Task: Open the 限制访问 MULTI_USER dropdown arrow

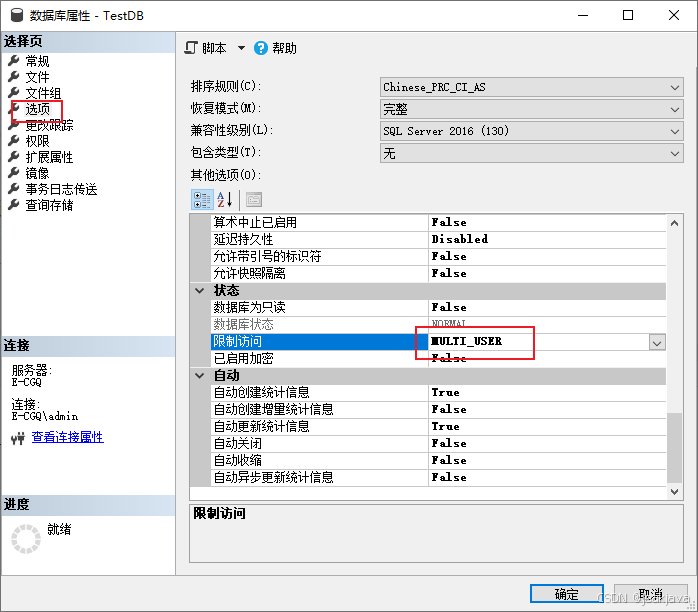Action: coord(657,342)
